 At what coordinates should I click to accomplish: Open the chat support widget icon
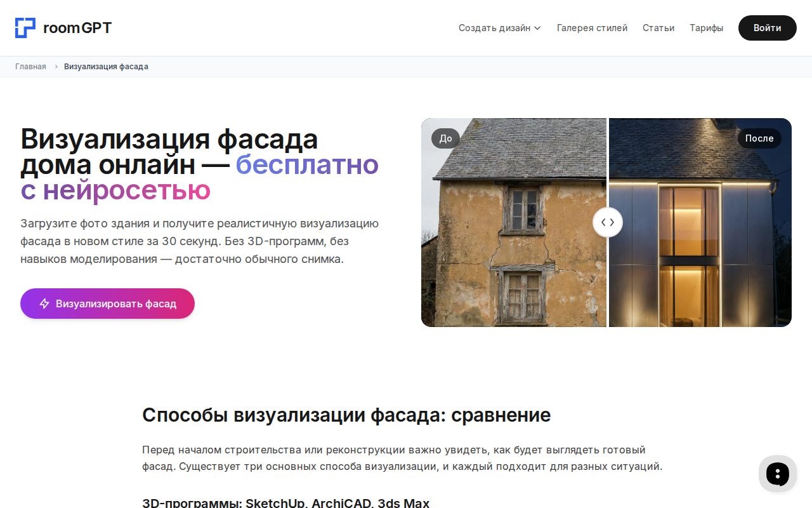(x=778, y=474)
